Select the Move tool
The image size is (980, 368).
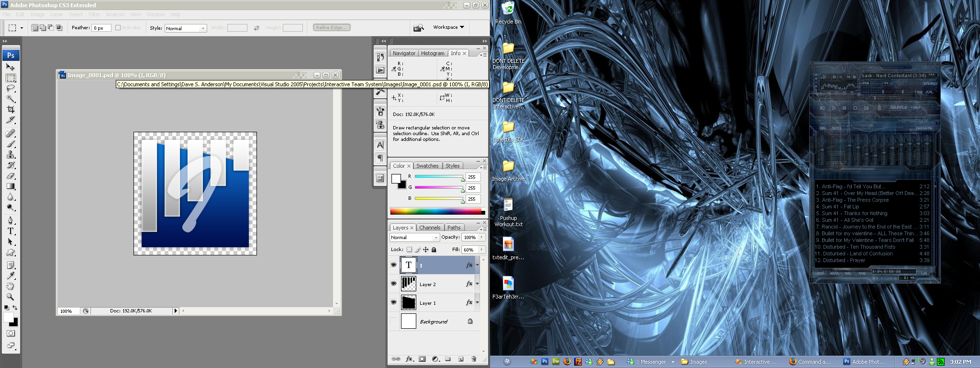(11, 67)
